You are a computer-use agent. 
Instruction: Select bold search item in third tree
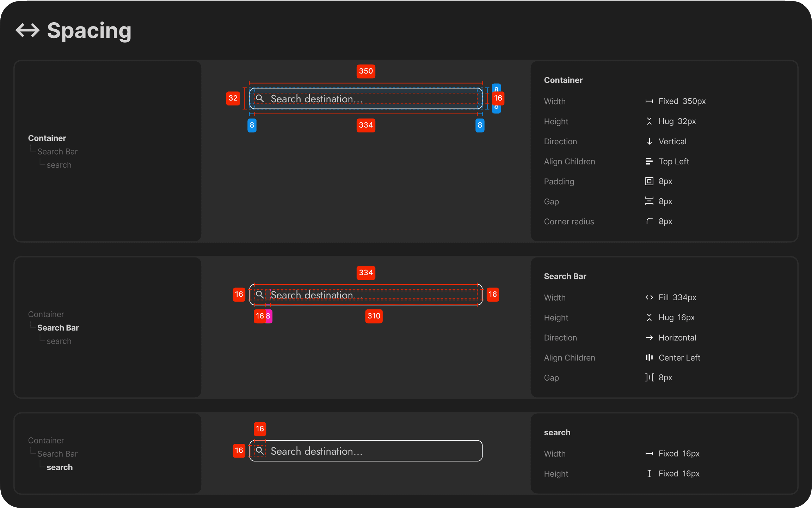[x=60, y=467]
